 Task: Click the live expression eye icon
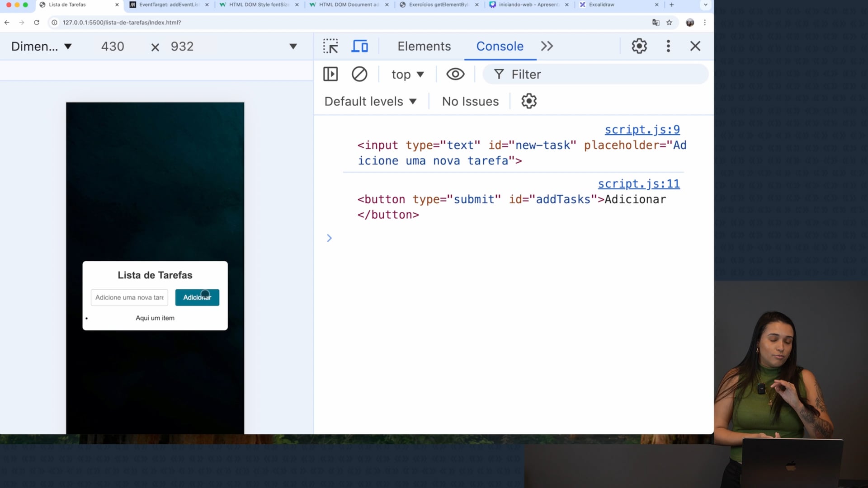click(455, 74)
